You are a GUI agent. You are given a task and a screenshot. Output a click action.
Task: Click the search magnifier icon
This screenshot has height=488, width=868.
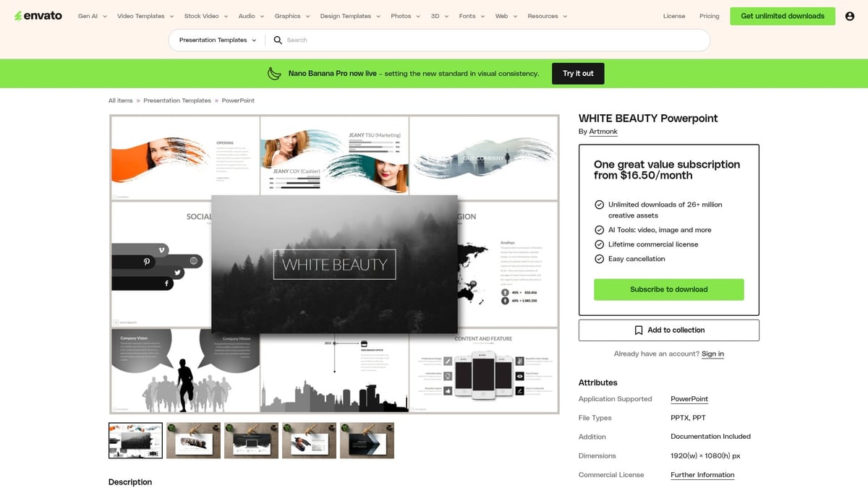278,40
